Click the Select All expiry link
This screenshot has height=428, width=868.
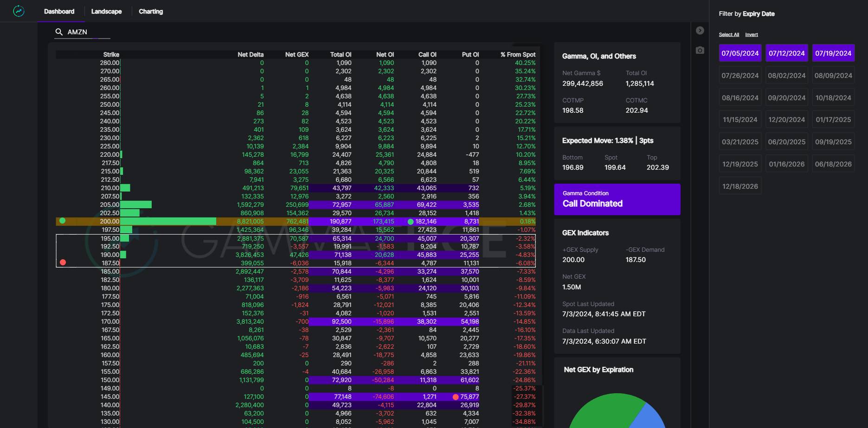pos(729,34)
